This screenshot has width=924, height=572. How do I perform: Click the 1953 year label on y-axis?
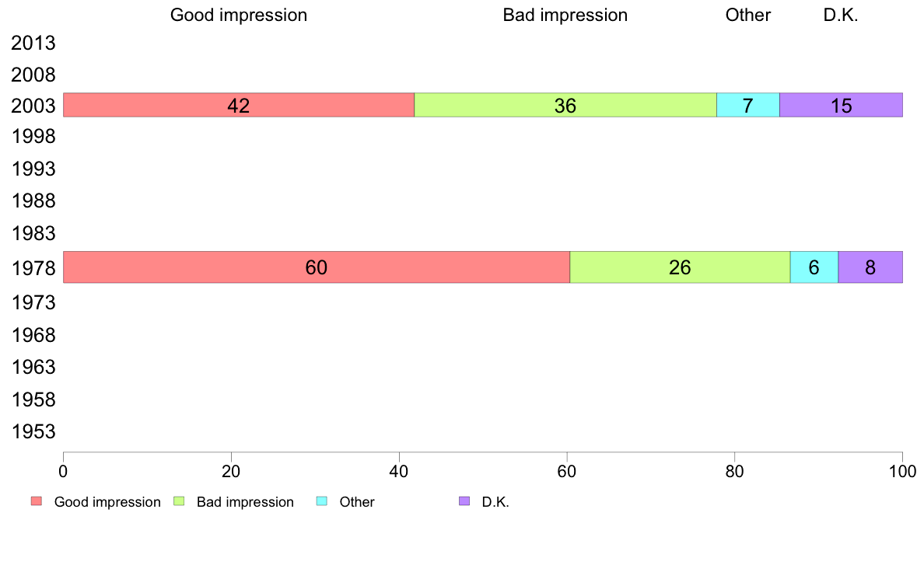(33, 432)
